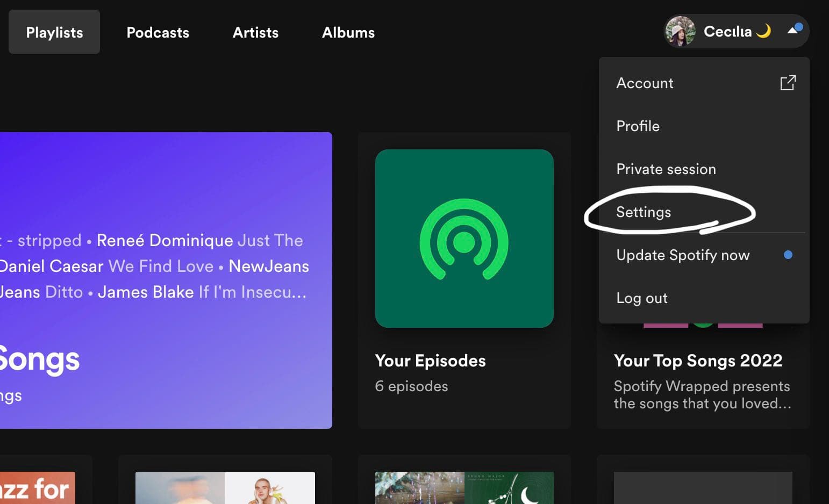Collapse the user menu with the caret arrow
829x504 pixels.
792,30
